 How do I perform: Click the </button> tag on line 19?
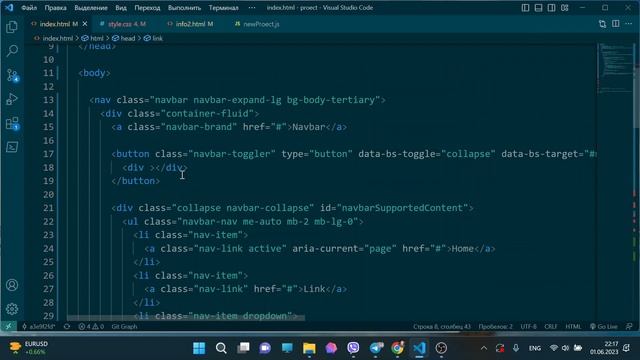pyautogui.click(x=136, y=181)
